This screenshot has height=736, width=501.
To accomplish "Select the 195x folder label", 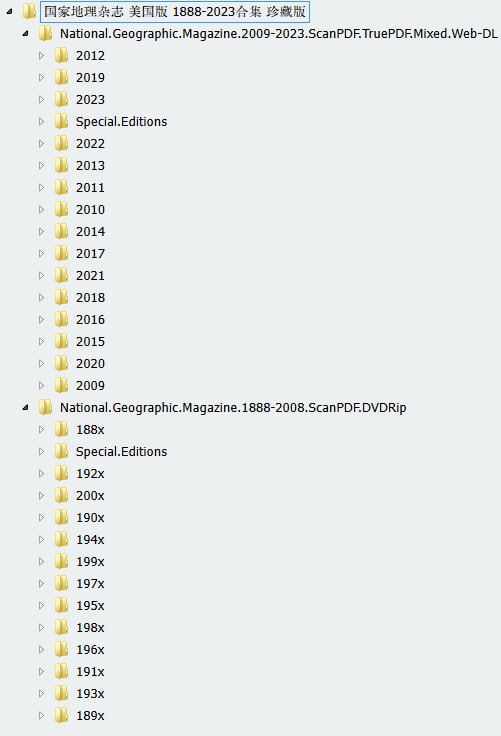I will click(x=90, y=606).
